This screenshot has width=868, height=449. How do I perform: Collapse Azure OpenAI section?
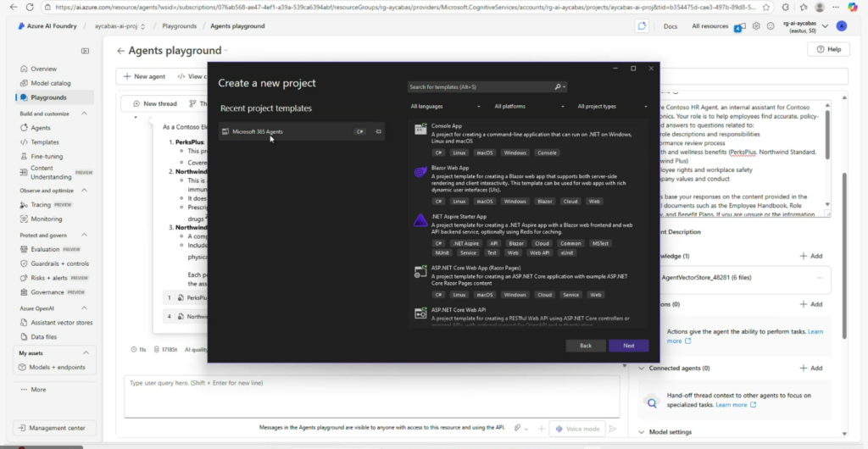[x=84, y=308]
